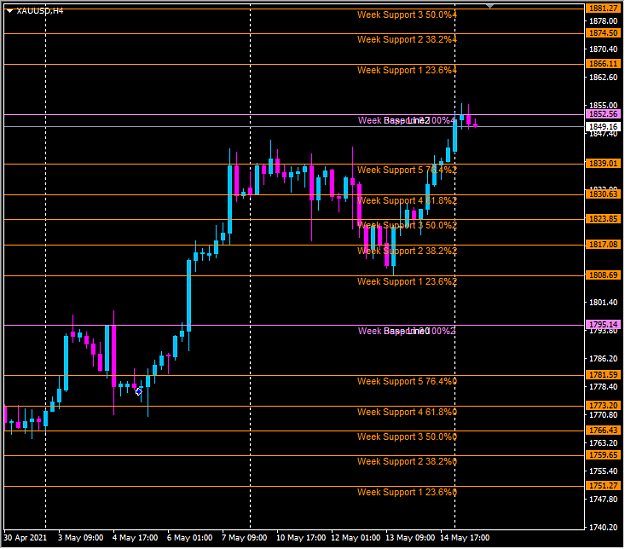Screen dimensions: 625x549
Task: Click the 1747.80 price scale tick
Action: tap(603, 500)
